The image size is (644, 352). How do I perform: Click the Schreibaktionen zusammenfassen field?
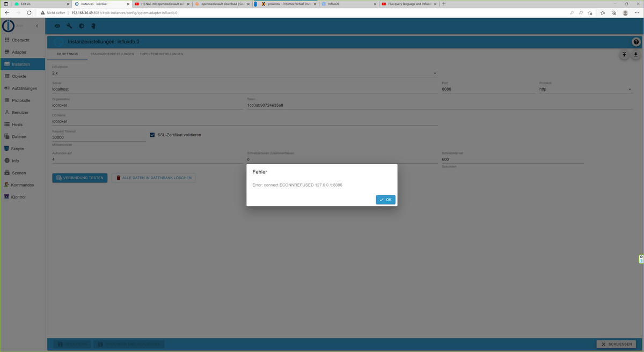click(342, 159)
